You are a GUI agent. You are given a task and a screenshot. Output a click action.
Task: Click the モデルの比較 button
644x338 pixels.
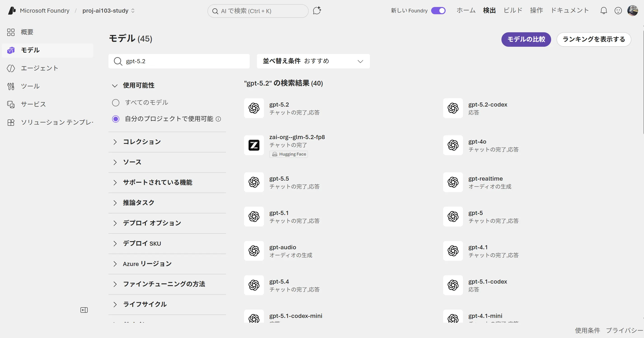tap(526, 39)
